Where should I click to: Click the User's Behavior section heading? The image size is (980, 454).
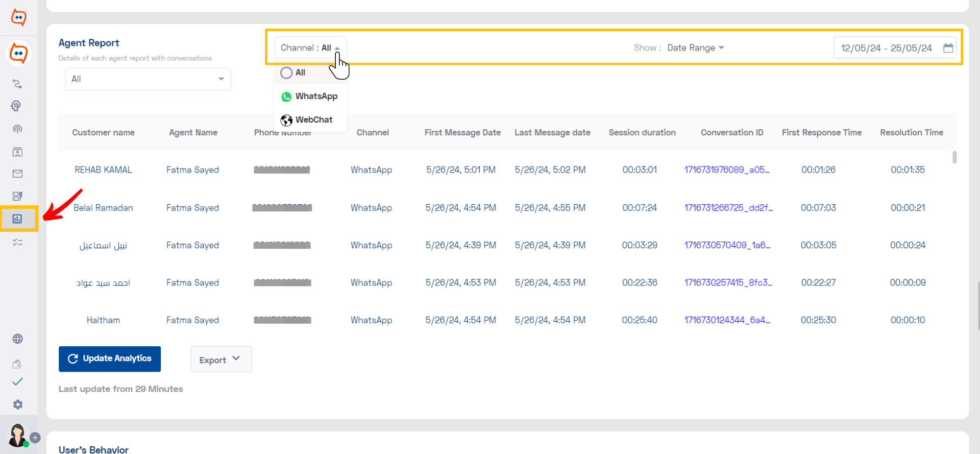(93, 449)
